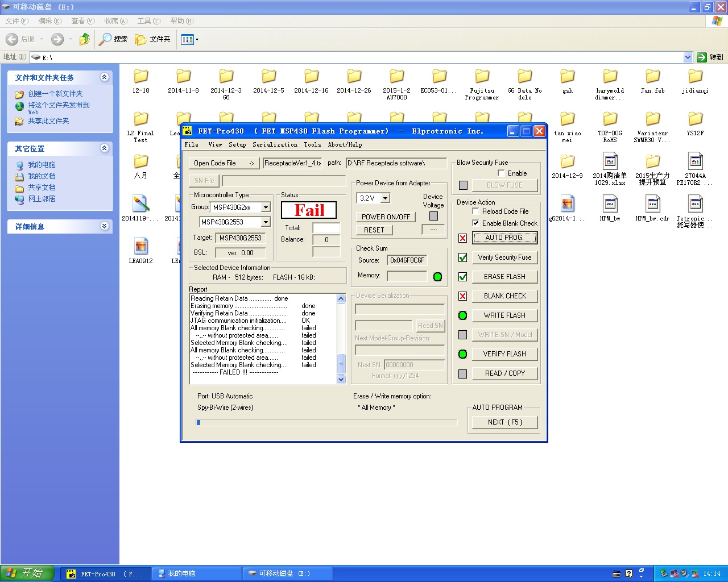The image size is (728, 582).
Task: Enable the Blow Security Fuse checkbox
Action: [501, 173]
